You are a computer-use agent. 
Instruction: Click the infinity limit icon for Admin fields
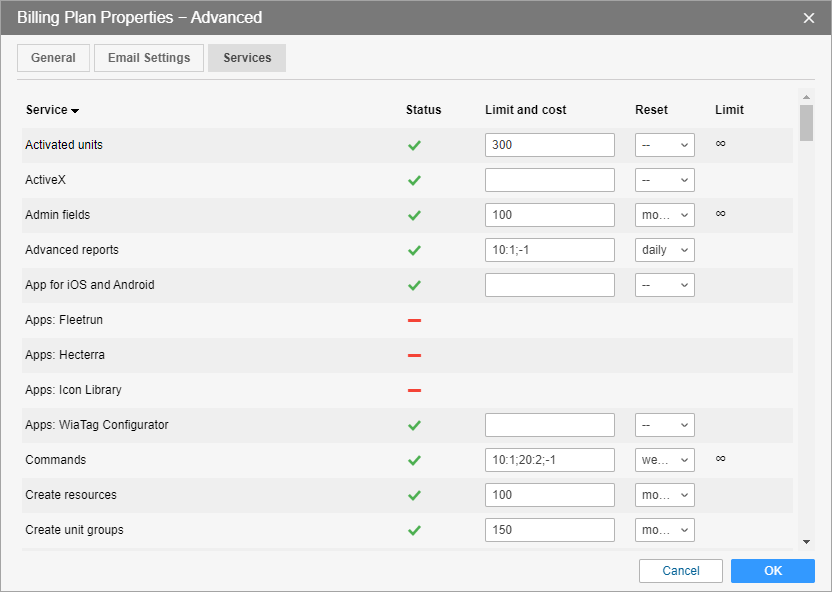pyautogui.click(x=720, y=214)
